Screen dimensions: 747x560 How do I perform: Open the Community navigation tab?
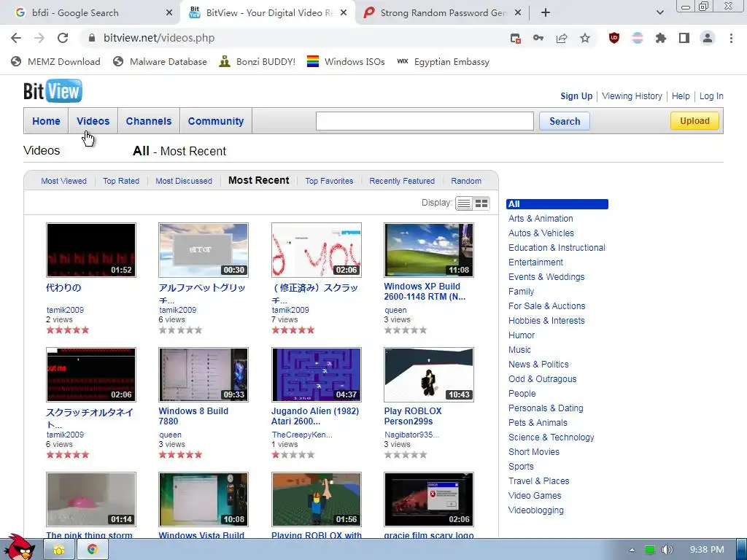(216, 121)
